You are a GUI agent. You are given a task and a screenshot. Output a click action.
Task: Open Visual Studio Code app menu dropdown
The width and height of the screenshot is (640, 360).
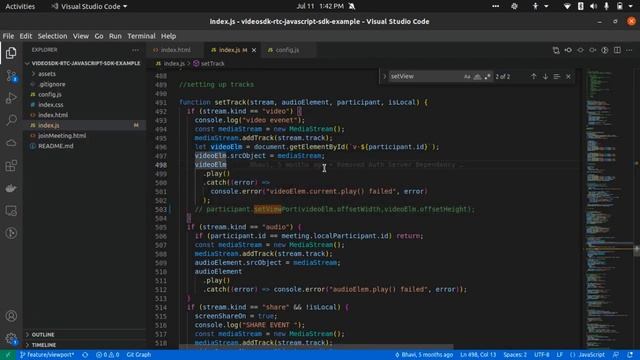(x=89, y=6)
